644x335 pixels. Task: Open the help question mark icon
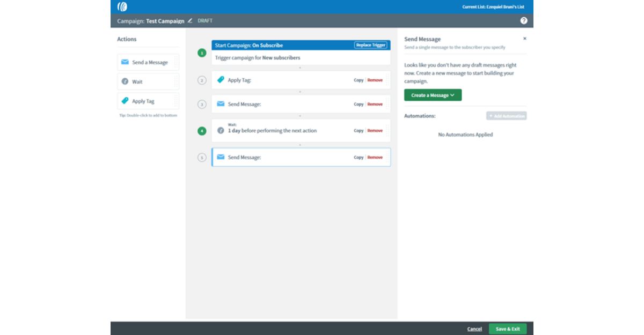click(x=524, y=21)
